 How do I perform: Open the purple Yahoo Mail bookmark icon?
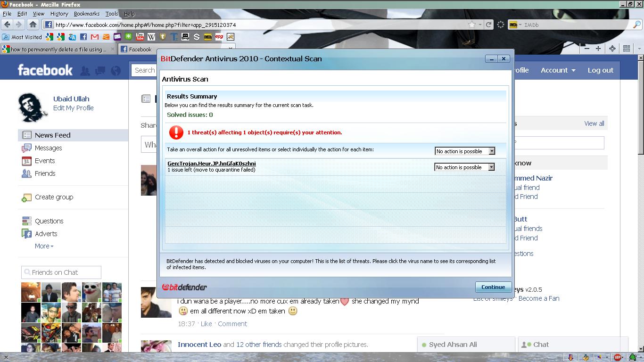click(x=117, y=37)
